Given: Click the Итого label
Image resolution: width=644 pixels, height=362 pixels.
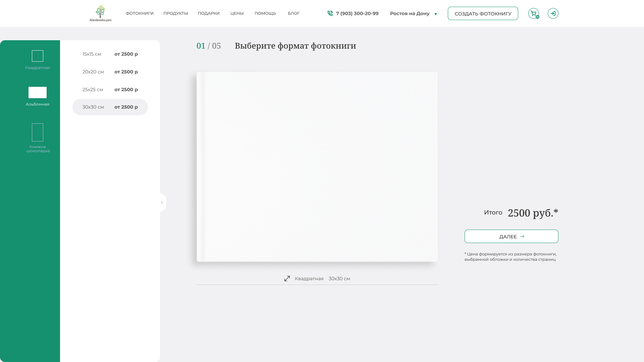Looking at the screenshot, I should click(493, 213).
